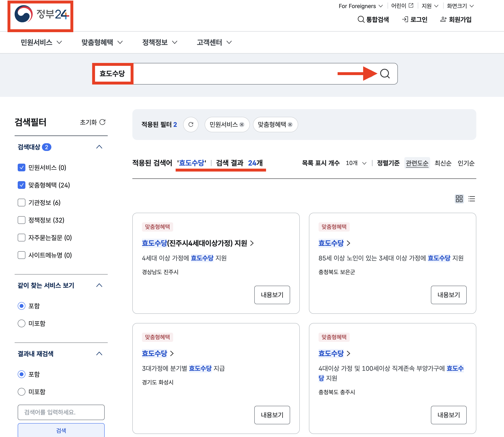Check the 정책정보 (32) checkbox
The image size is (504, 437).
coord(21,220)
